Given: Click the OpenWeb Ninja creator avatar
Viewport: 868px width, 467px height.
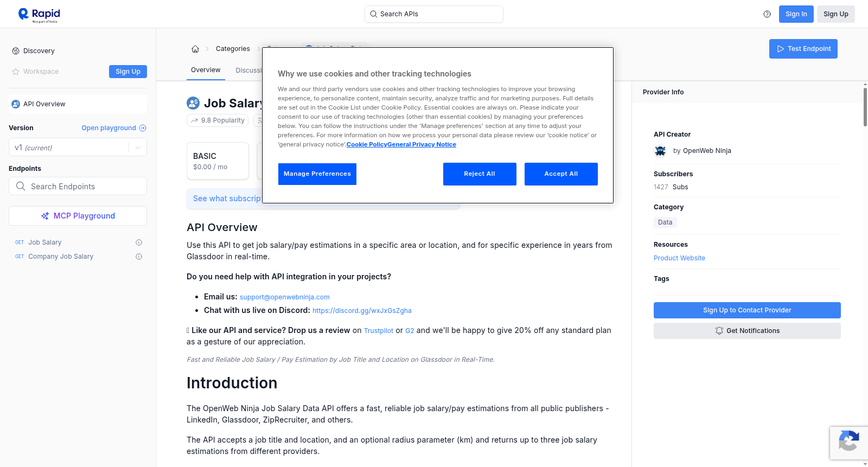Looking at the screenshot, I should click(x=660, y=151).
